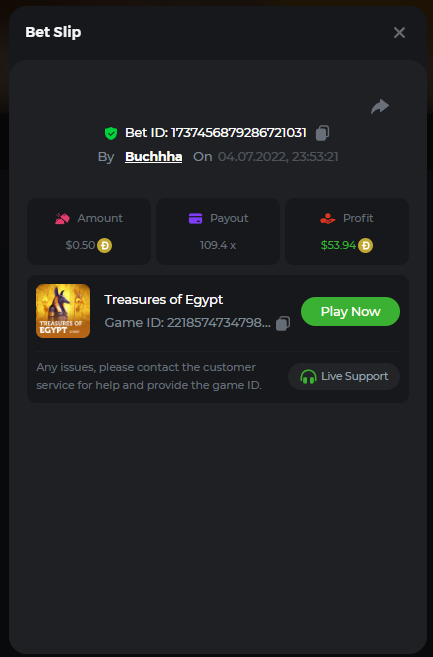Click the Dogecoin icon beside $0.50

pyautogui.click(x=104, y=245)
